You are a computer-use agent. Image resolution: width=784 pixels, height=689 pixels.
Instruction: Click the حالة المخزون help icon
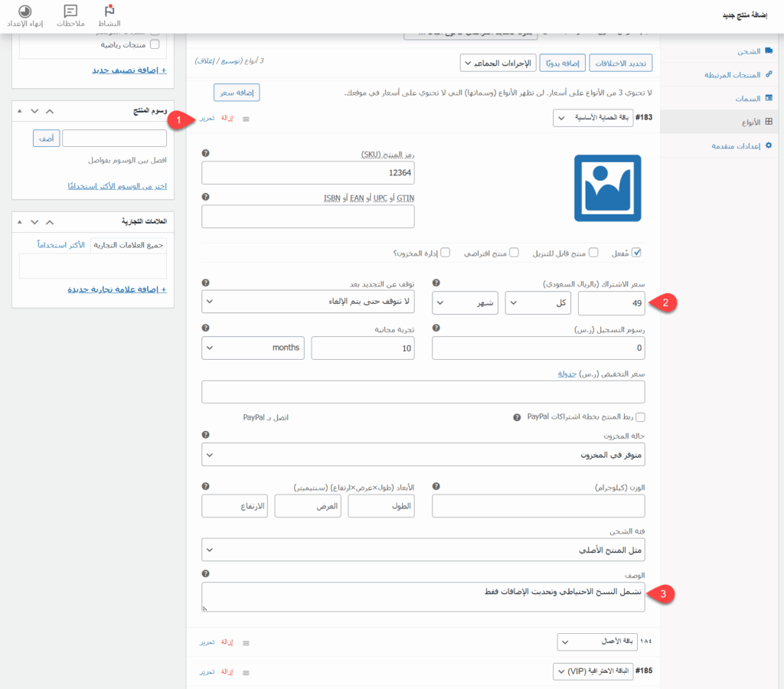click(205, 435)
